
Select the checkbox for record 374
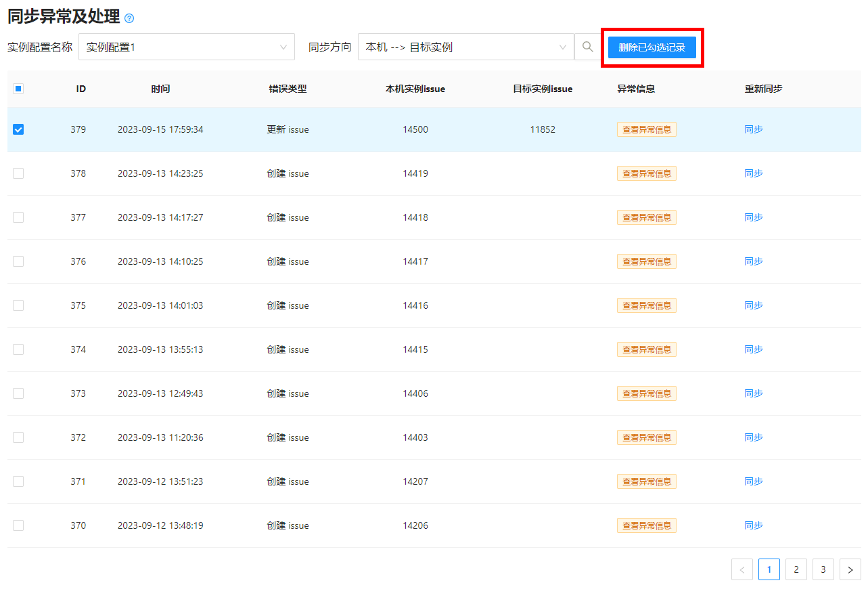(18, 349)
